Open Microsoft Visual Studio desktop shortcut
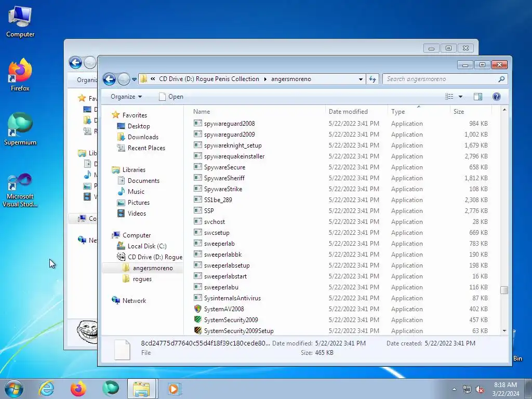The height and width of the screenshot is (399, 532). (20, 190)
